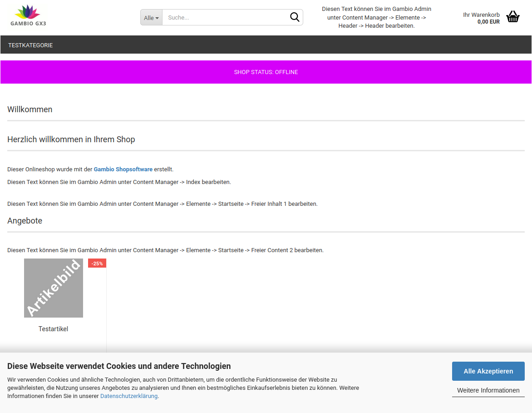The width and height of the screenshot is (532, 413).
Task: Open the Datenschutzerklärung link
Action: (129, 396)
